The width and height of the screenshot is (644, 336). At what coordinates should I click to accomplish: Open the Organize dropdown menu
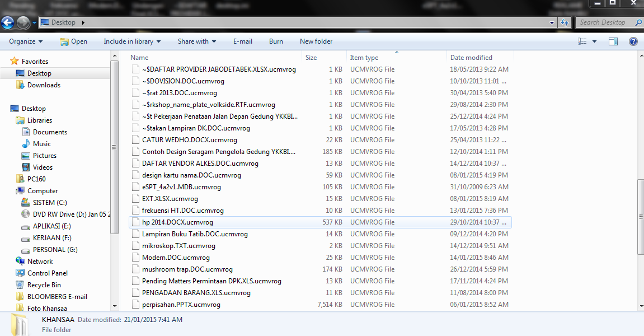(x=26, y=41)
